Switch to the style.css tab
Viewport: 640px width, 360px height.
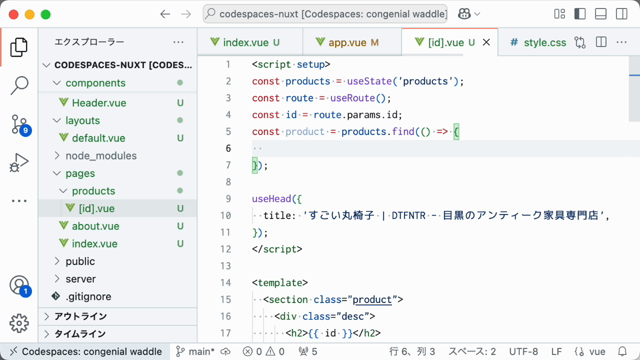pyautogui.click(x=538, y=42)
